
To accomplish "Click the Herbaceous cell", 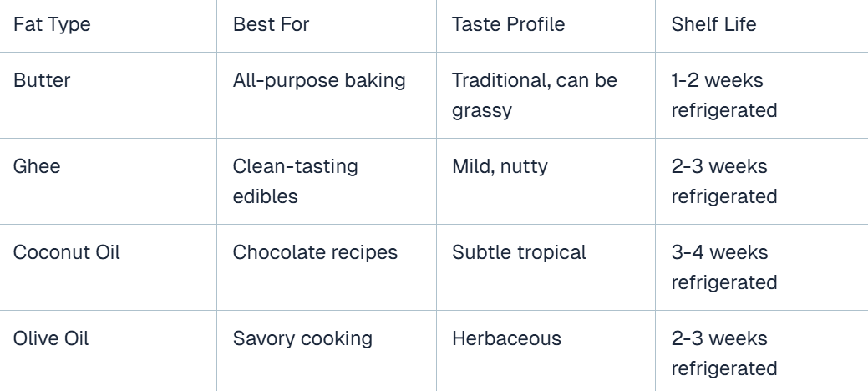I will click(x=546, y=351).
